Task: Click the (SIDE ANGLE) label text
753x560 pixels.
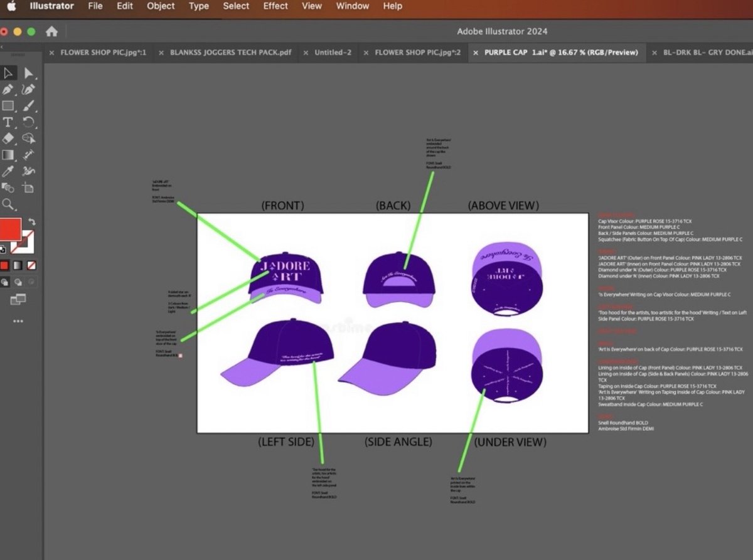Action: point(398,442)
